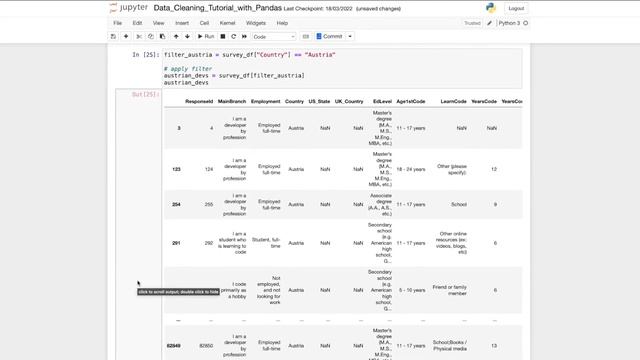Click the Trusted notebook indicator
640x360 pixels.
pos(472,23)
